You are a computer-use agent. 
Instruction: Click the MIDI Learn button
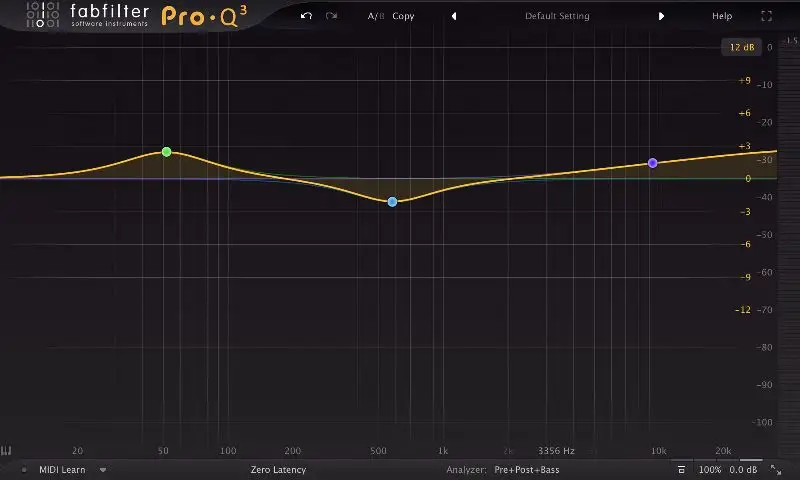pos(63,469)
